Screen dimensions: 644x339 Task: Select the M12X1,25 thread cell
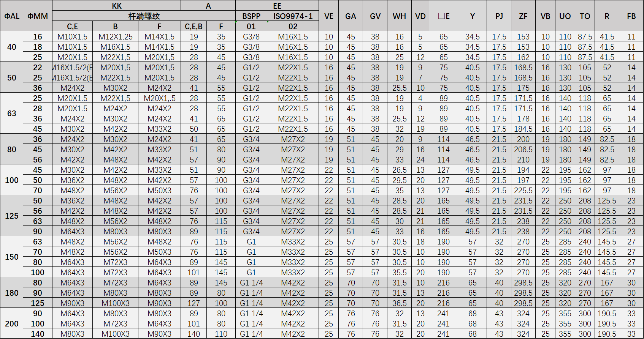tap(116, 37)
